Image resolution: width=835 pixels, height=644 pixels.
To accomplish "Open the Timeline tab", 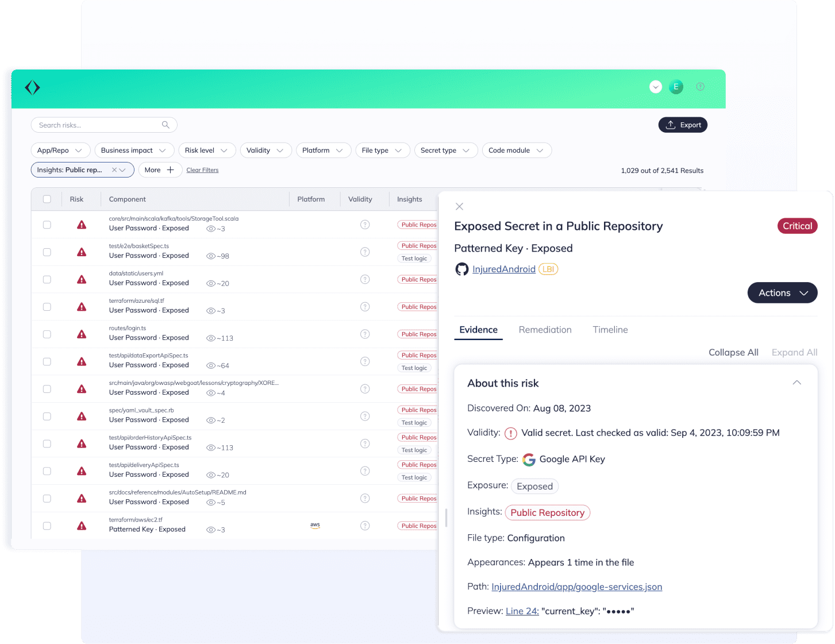I will pos(610,330).
